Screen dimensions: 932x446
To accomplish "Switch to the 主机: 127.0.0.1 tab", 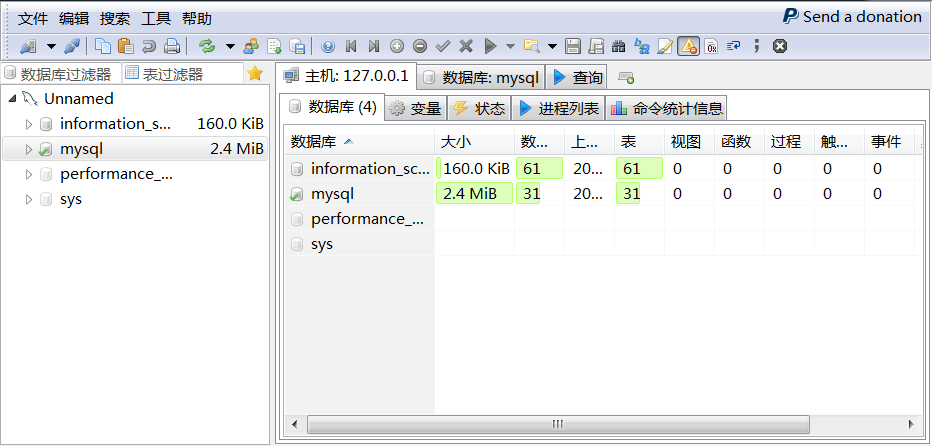I will click(x=347, y=76).
